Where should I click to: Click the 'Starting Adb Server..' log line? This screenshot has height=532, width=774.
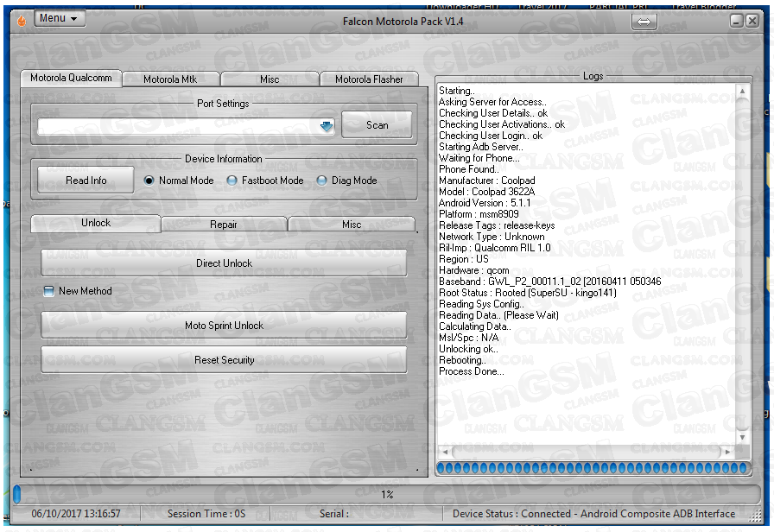481,147
